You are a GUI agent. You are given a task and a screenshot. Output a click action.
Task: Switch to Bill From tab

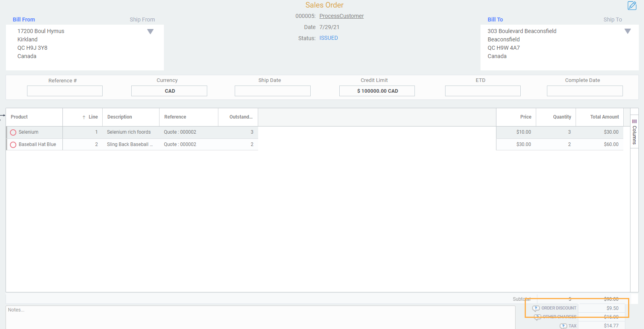tap(24, 19)
